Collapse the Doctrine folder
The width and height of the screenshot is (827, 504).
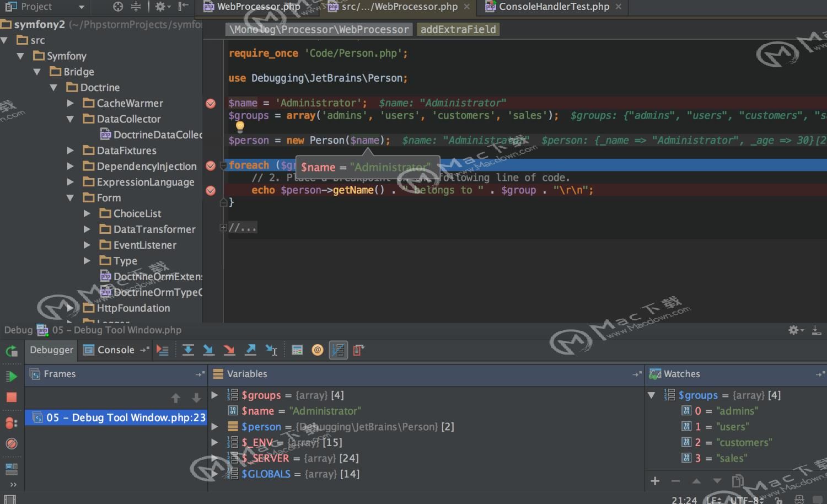pyautogui.click(x=53, y=88)
